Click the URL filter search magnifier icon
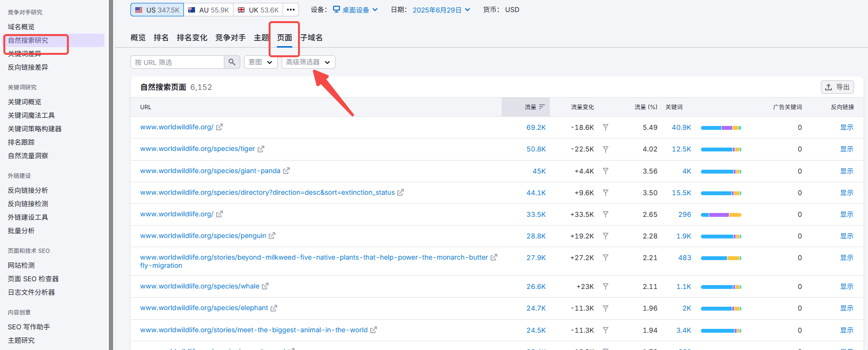Screen dimensions: 868x350 pos(232,62)
